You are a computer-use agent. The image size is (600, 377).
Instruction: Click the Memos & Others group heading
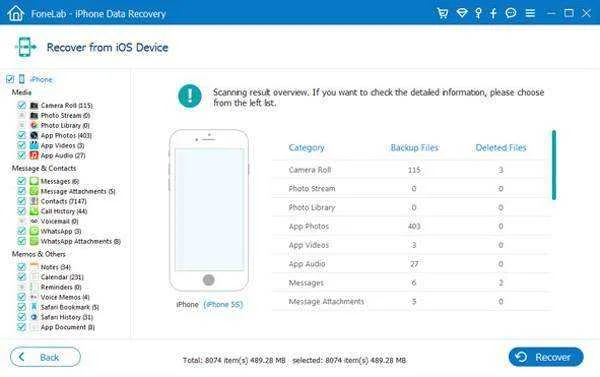tap(38, 254)
